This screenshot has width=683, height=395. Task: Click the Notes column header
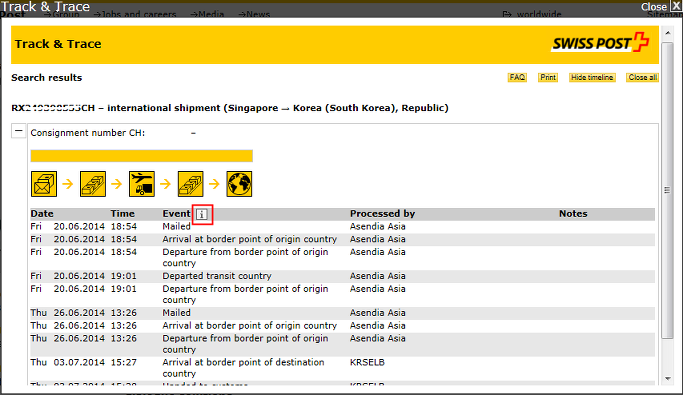[x=573, y=214]
